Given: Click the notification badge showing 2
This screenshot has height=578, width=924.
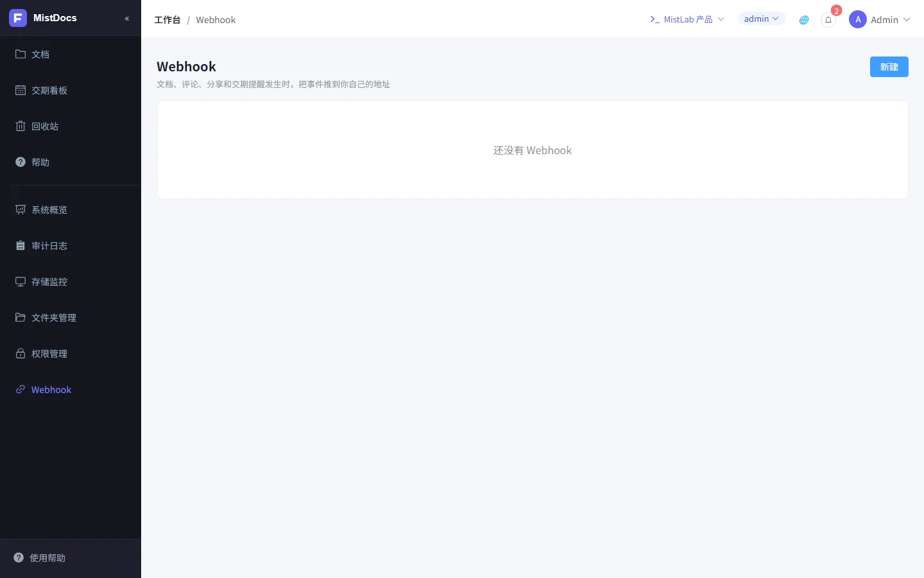Looking at the screenshot, I should 836,11.
